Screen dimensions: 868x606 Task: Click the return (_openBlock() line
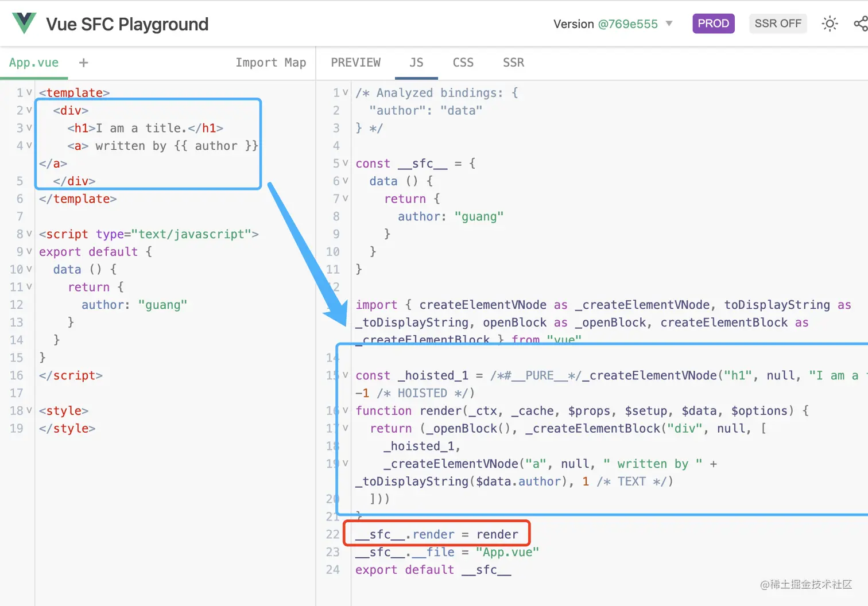point(568,429)
